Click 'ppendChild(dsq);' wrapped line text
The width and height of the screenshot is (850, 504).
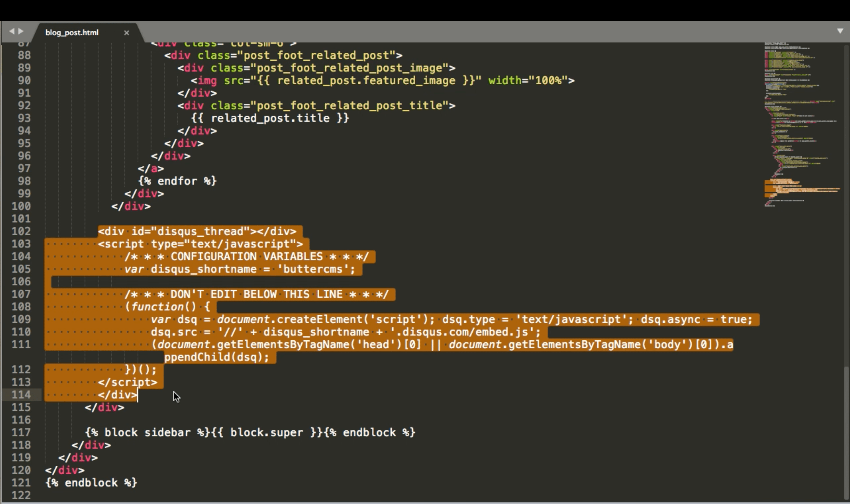(217, 357)
